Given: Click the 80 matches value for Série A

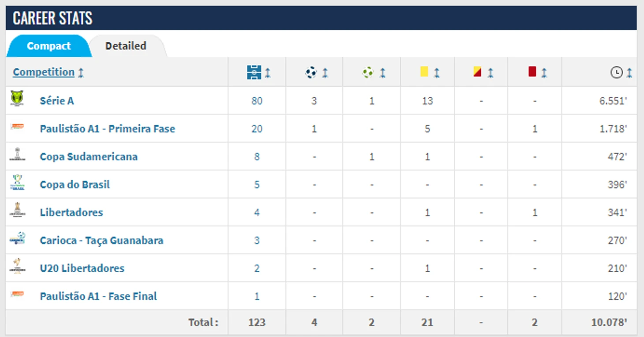Looking at the screenshot, I should (257, 101).
